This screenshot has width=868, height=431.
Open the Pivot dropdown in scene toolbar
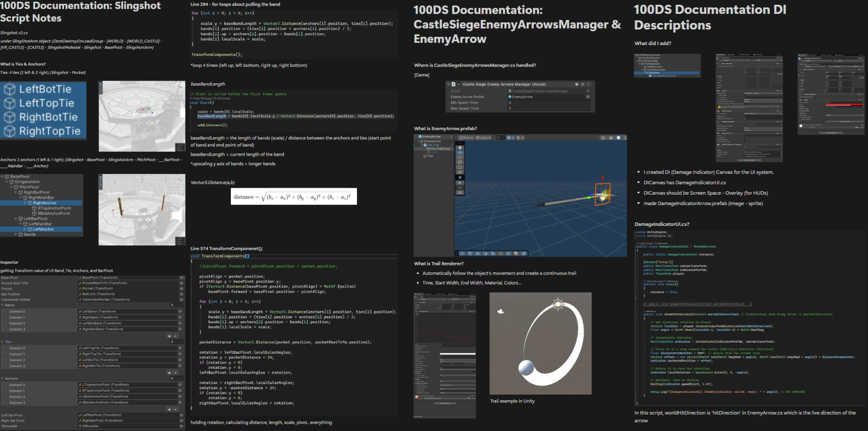[466, 137]
